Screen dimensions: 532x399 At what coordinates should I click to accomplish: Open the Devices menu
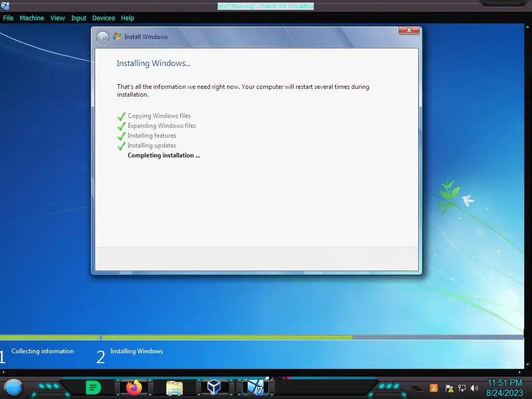click(103, 18)
